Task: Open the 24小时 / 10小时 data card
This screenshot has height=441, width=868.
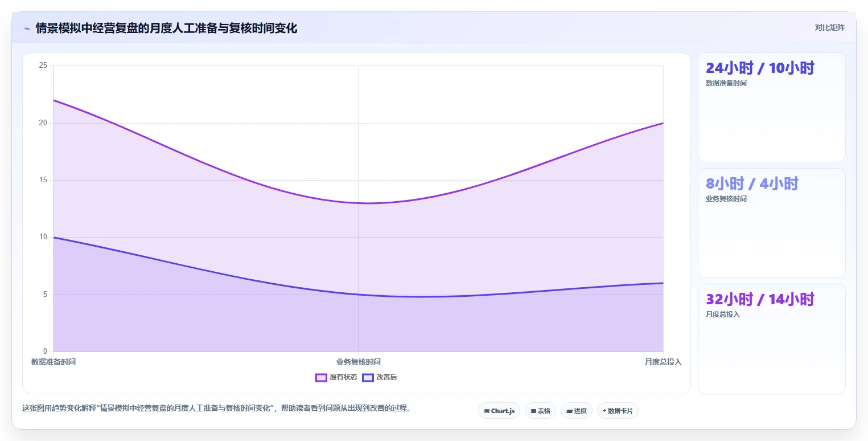Action: coord(772,107)
